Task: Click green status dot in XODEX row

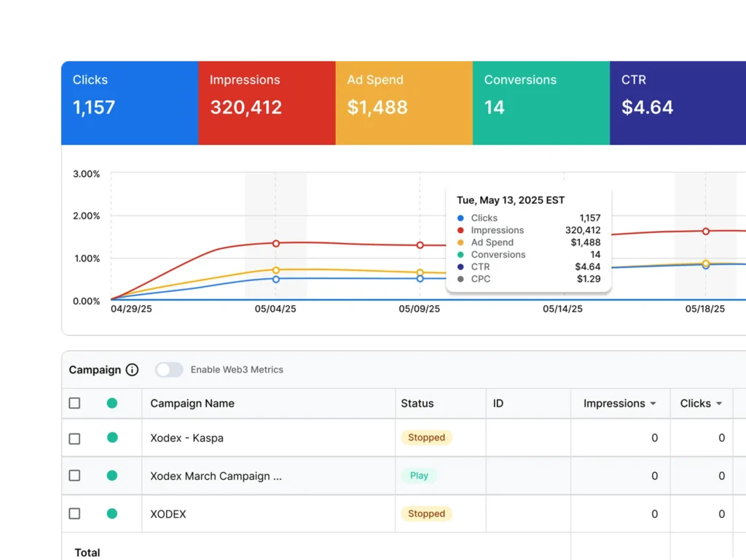Action: pos(112,513)
